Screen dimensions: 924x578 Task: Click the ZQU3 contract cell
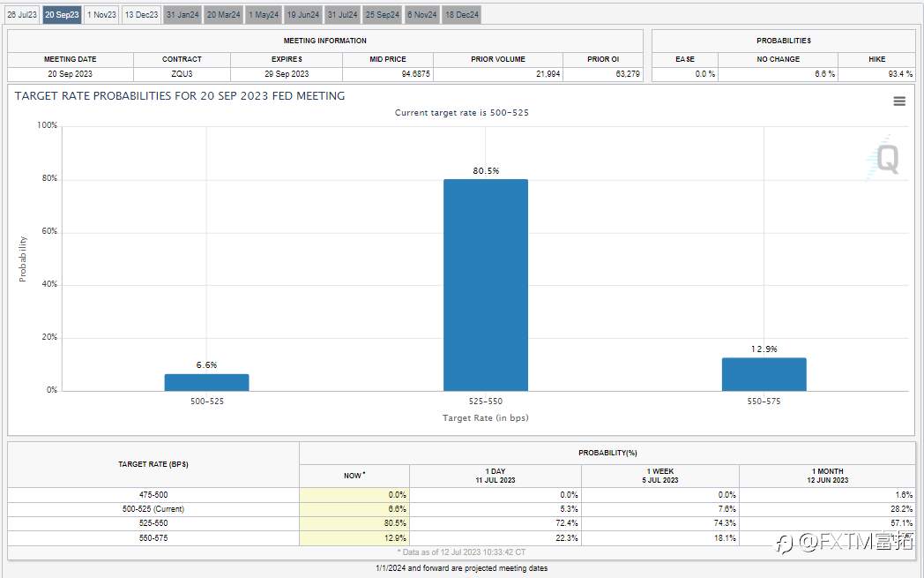[182, 74]
